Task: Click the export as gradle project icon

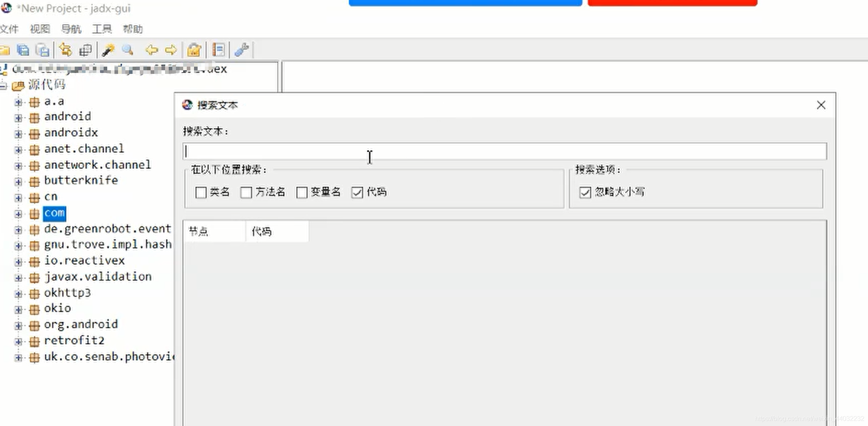Action: (43, 50)
